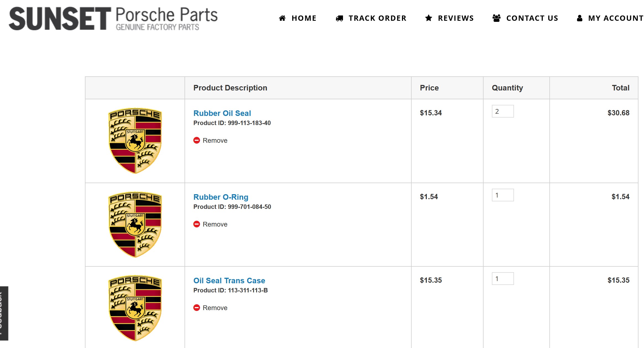Screen dimensions: 644x348
Task: Open the Oil Seal Trans Case link
Action: coord(229,281)
